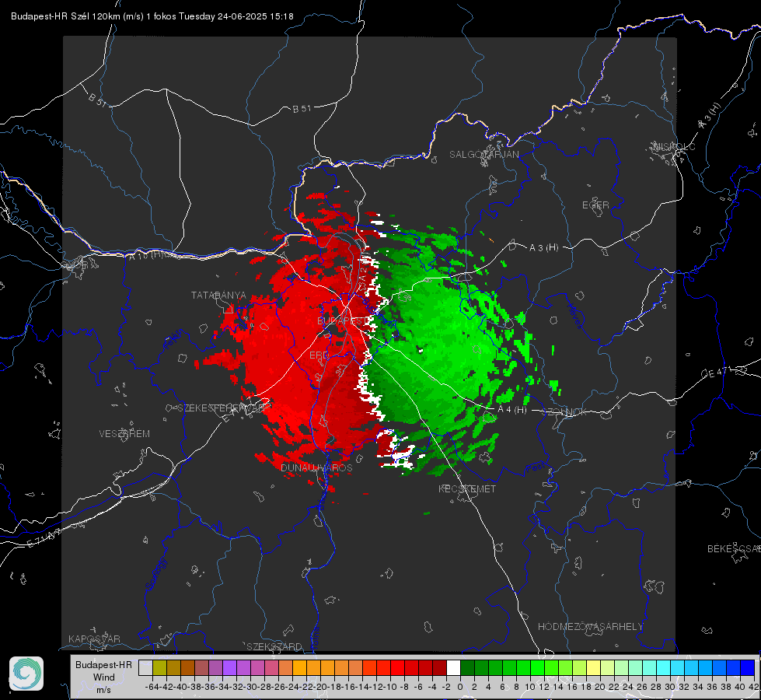
Task: Click the VESZPRÉM city label
Action: pos(124,434)
